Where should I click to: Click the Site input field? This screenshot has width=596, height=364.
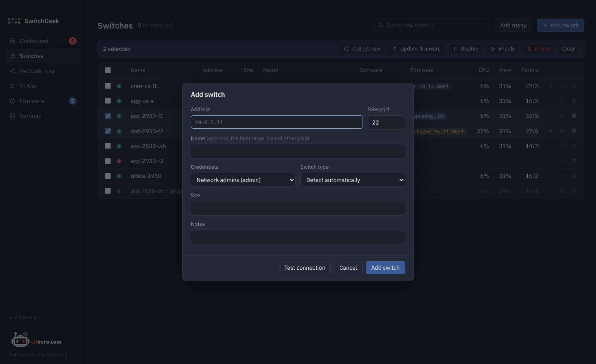pyautogui.click(x=298, y=208)
